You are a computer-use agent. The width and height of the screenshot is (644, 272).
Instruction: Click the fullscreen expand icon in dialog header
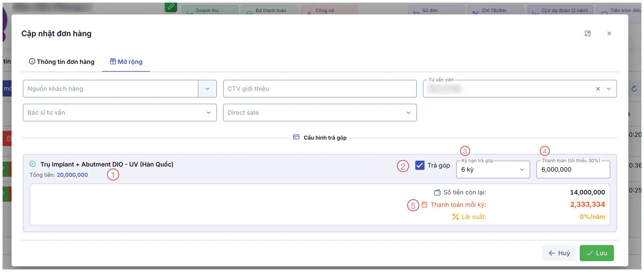(588, 33)
